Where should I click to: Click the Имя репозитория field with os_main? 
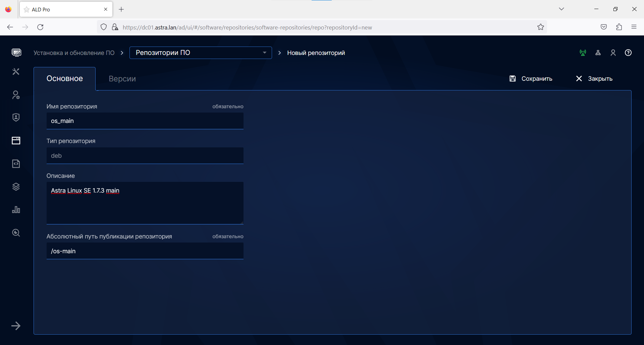145,121
